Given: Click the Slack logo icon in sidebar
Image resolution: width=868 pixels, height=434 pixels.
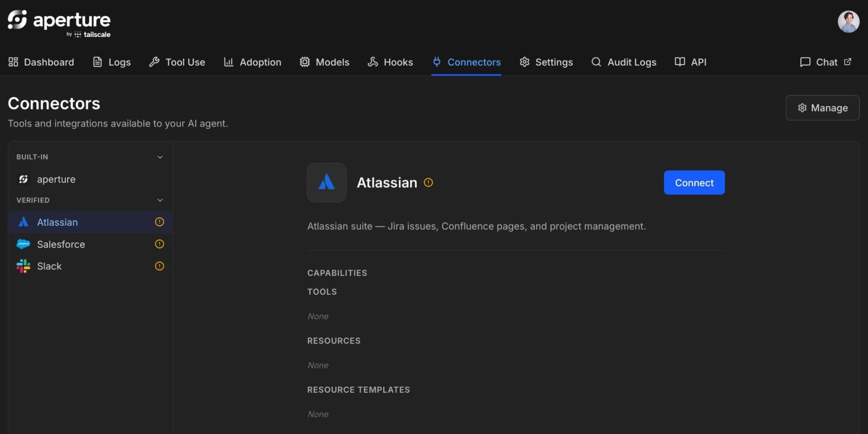Looking at the screenshot, I should coord(23,266).
